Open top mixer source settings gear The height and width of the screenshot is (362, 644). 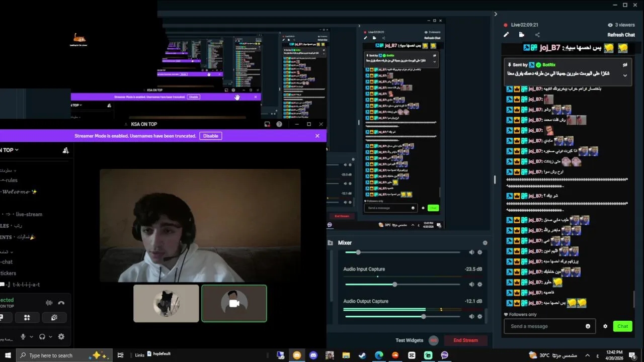(x=479, y=252)
